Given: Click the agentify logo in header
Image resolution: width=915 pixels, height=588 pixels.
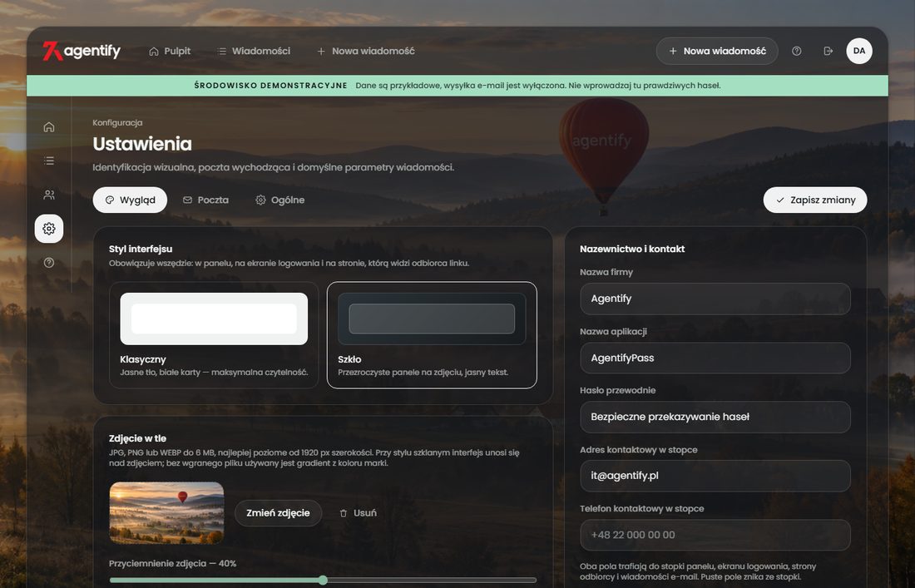Looking at the screenshot, I should pos(82,52).
